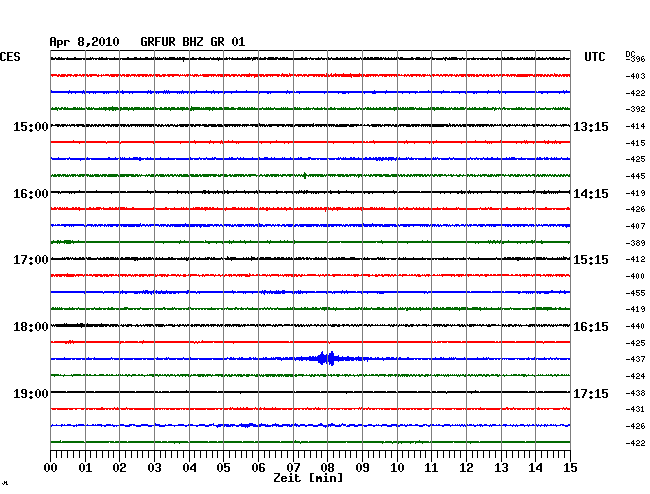
Task: Select DC offset value '-445'
Action: [635, 176]
